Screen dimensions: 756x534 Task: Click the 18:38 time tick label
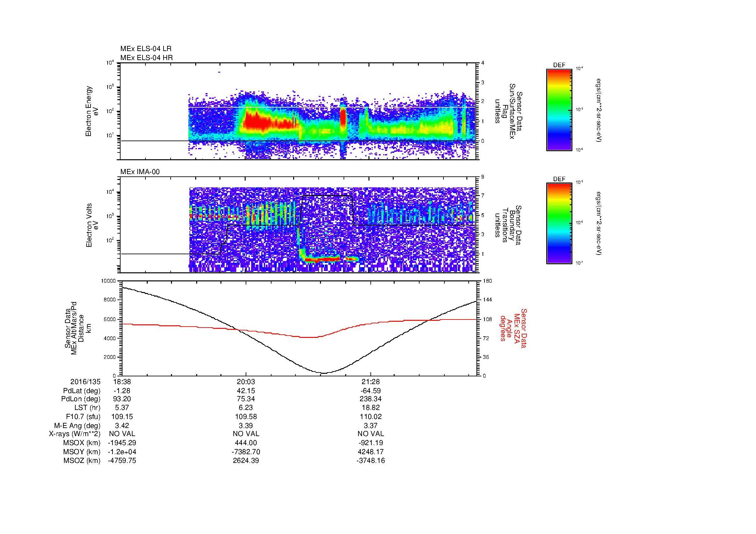pos(122,382)
